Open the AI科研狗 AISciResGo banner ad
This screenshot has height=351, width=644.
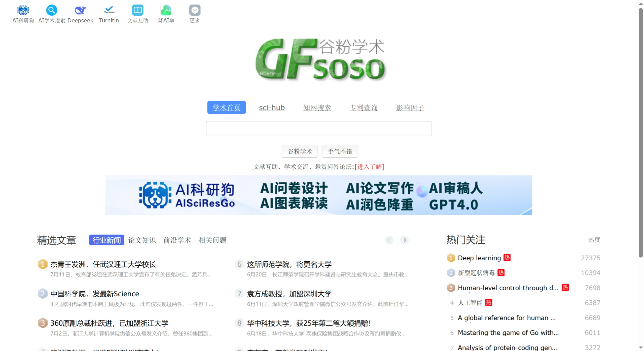[x=319, y=195]
